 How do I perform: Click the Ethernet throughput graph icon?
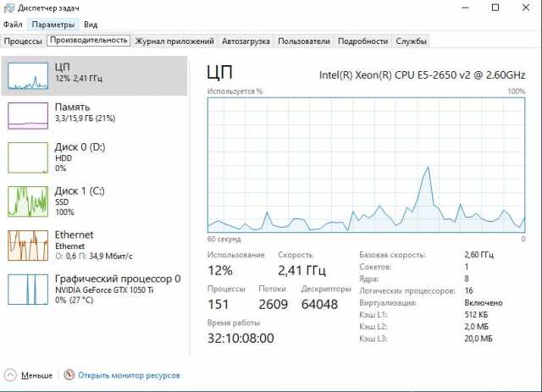coord(28,246)
